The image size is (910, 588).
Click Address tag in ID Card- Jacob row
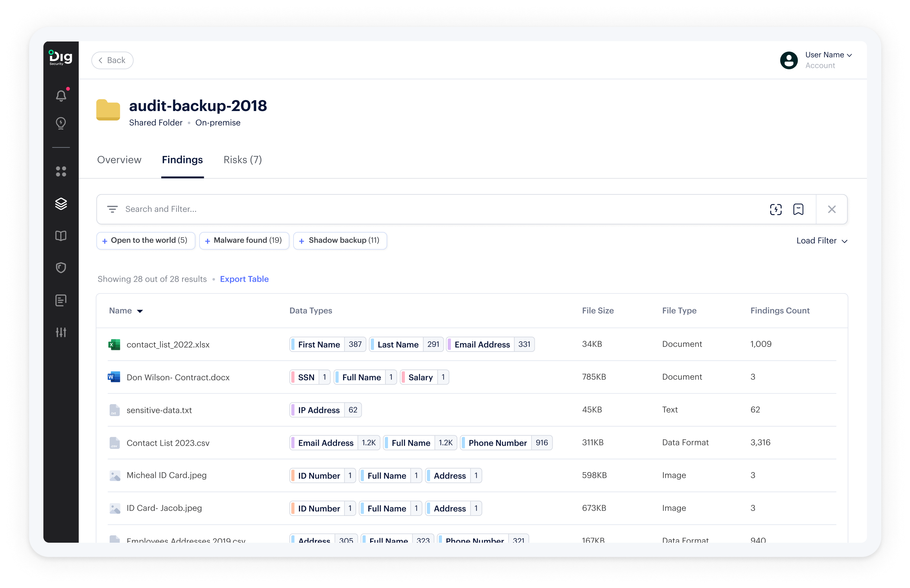click(453, 509)
